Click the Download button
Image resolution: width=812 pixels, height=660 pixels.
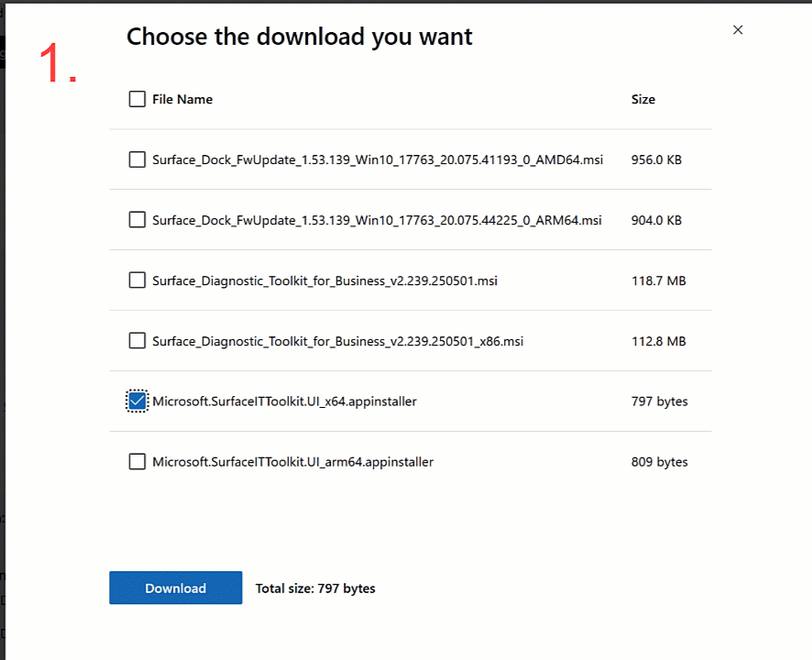coord(175,588)
